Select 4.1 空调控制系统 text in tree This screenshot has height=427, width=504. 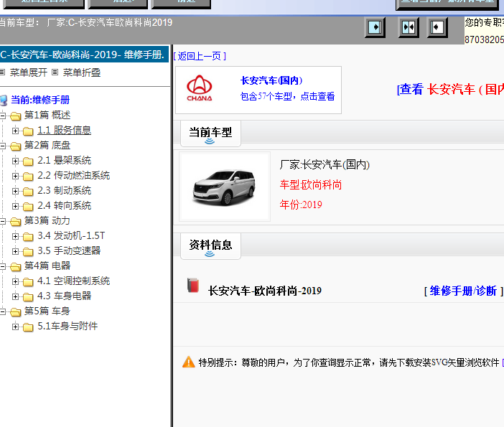coord(74,281)
